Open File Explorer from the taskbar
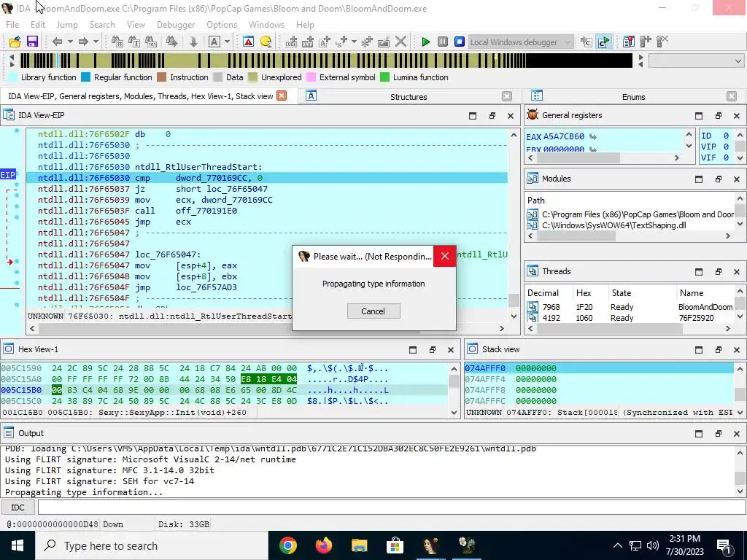Screen dimensions: 747x560 click(360, 545)
